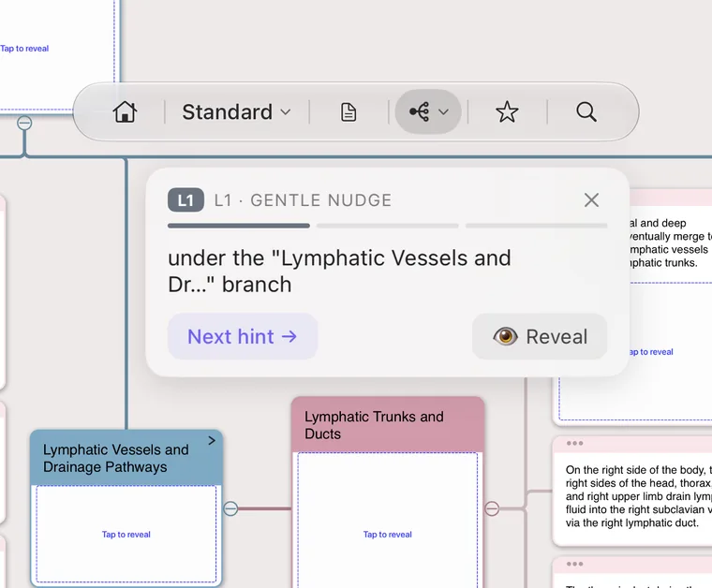Select the Lymphatic Trunks and Ducts header
The image size is (712, 588).
tap(387, 425)
